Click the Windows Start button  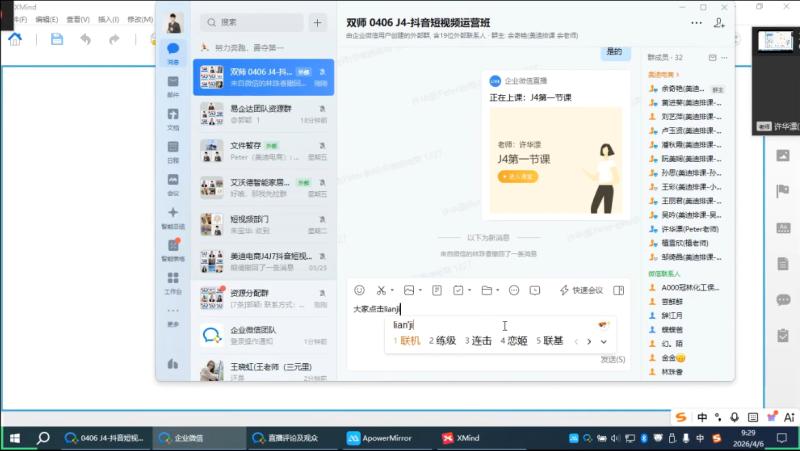15,438
